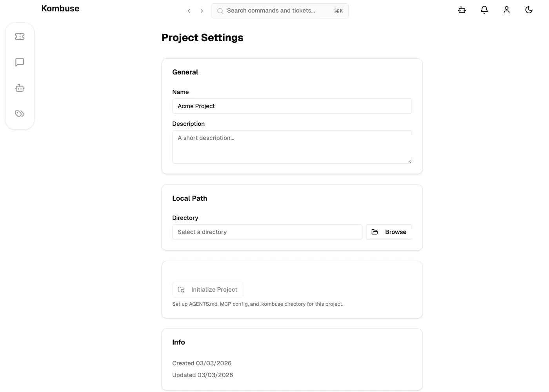Image resolution: width=549 pixels, height=392 pixels.
Task: Click the folder icon on the Browse button
Action: tap(375, 232)
